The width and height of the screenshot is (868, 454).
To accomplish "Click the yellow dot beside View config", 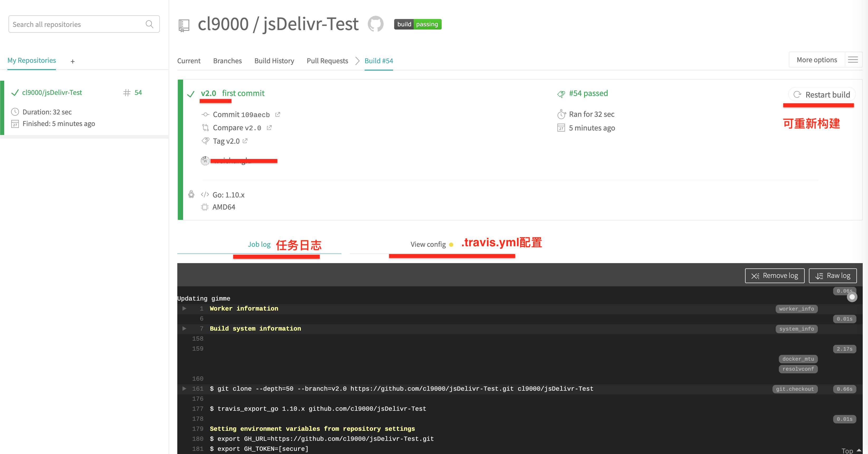I will [451, 244].
